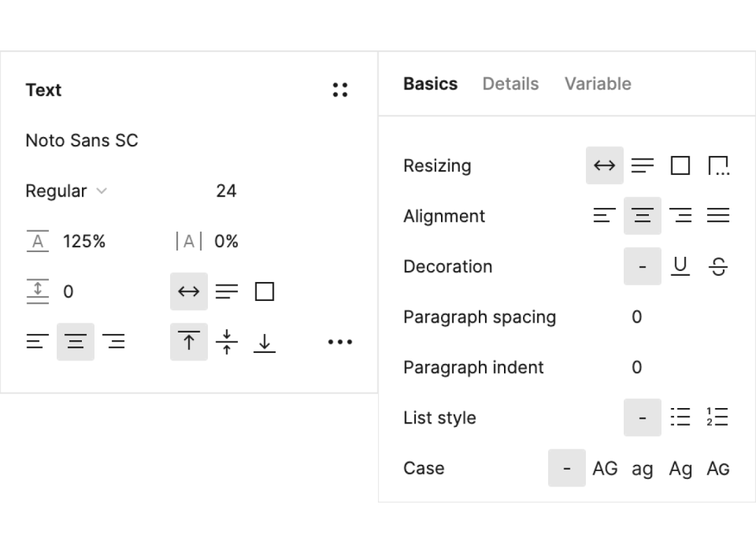Choose bulleted list style icon
Image resolution: width=756 pixels, height=553 pixels.
680,418
